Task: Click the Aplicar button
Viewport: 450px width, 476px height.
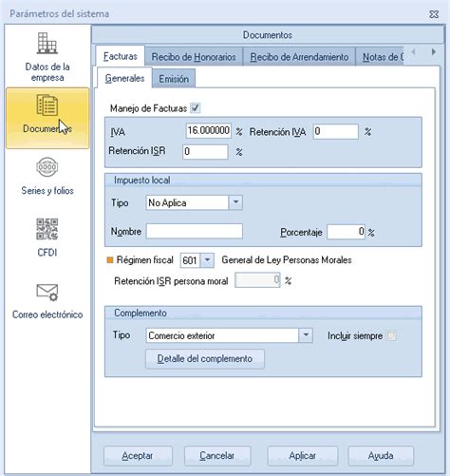Action: [302, 456]
